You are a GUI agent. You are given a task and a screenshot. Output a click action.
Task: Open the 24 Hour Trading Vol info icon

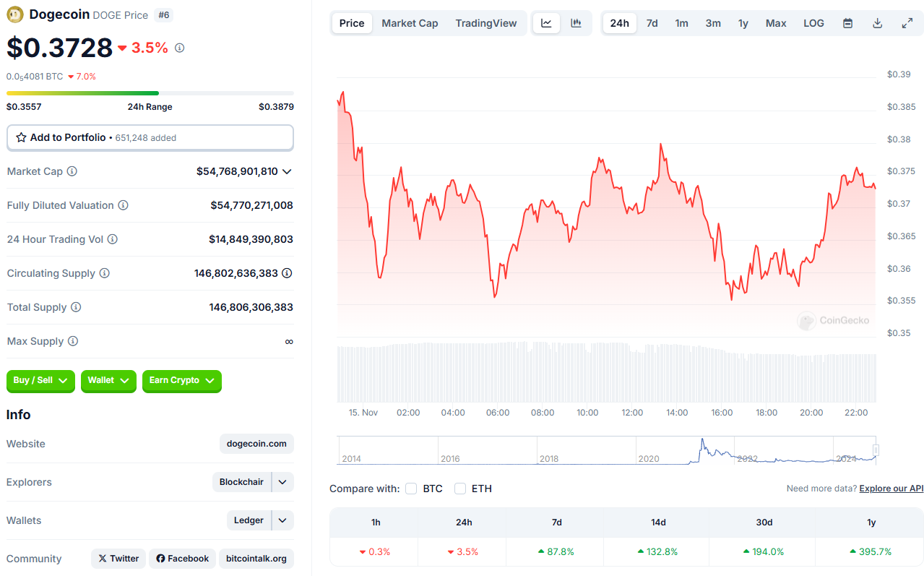(113, 239)
